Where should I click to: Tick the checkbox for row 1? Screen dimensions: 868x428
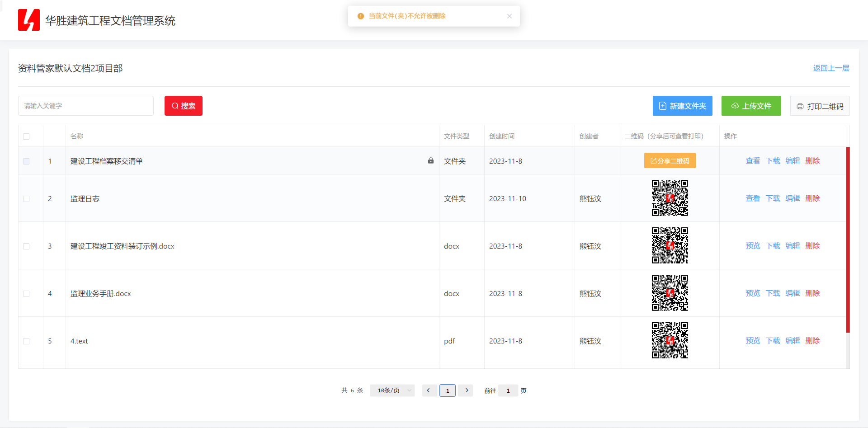click(x=26, y=161)
